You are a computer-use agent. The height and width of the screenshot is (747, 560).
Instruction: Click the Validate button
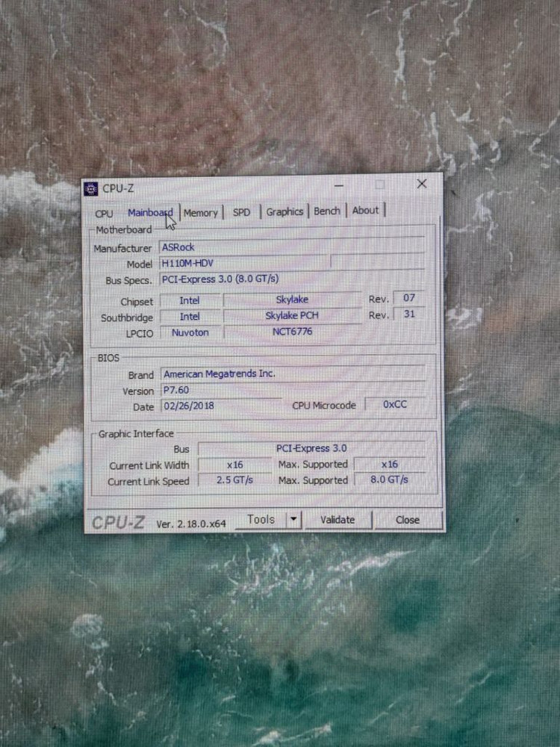337,519
